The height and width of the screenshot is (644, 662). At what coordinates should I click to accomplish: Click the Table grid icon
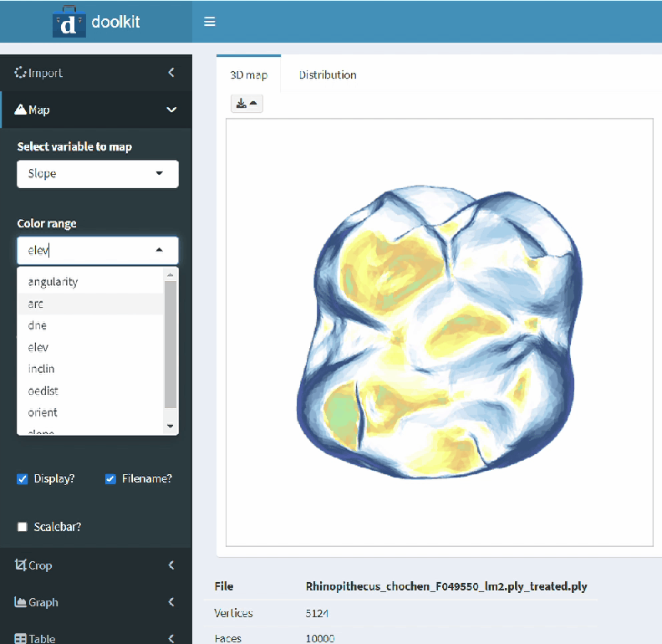click(x=21, y=638)
